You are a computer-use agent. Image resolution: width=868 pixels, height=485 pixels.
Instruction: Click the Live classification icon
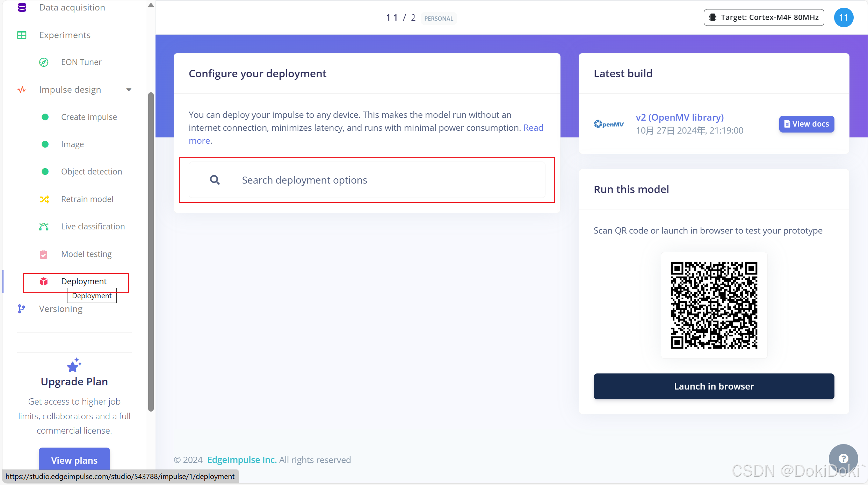point(44,227)
